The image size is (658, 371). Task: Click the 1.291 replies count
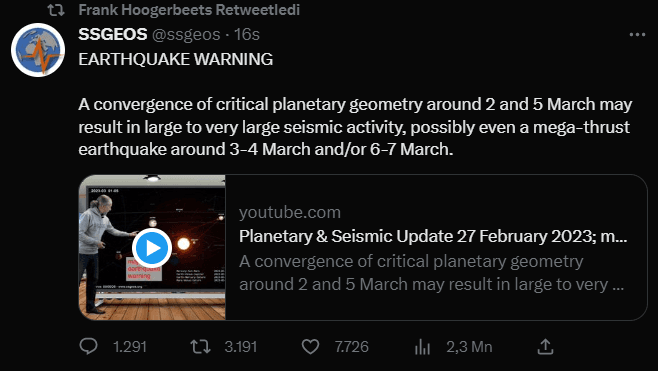[130, 347]
